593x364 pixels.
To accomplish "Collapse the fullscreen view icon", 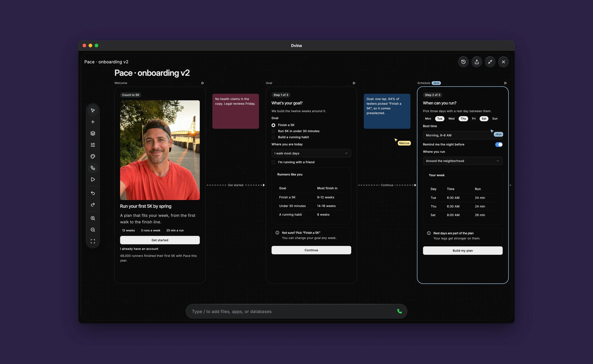I will [490, 62].
